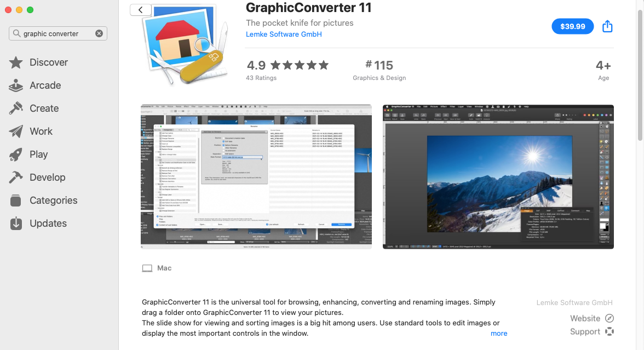This screenshot has height=350, width=644.
Task: Clear the search field text
Action: pyautogui.click(x=99, y=34)
